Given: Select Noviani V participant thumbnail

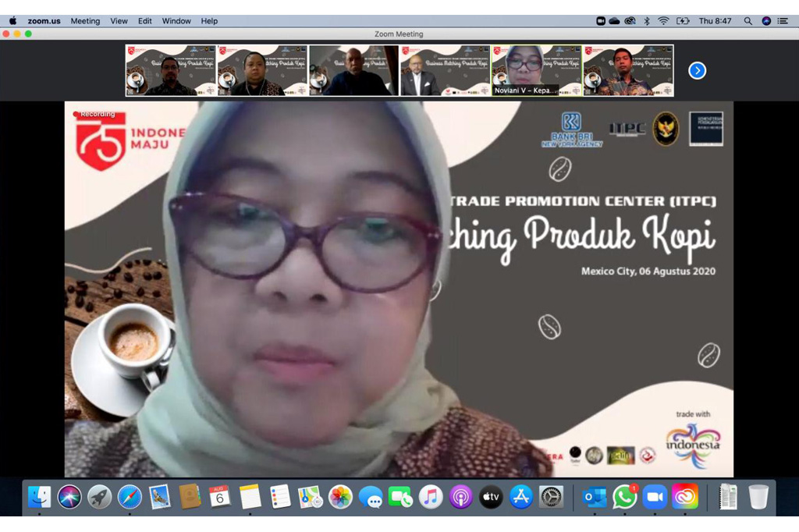Looking at the screenshot, I should (537, 70).
